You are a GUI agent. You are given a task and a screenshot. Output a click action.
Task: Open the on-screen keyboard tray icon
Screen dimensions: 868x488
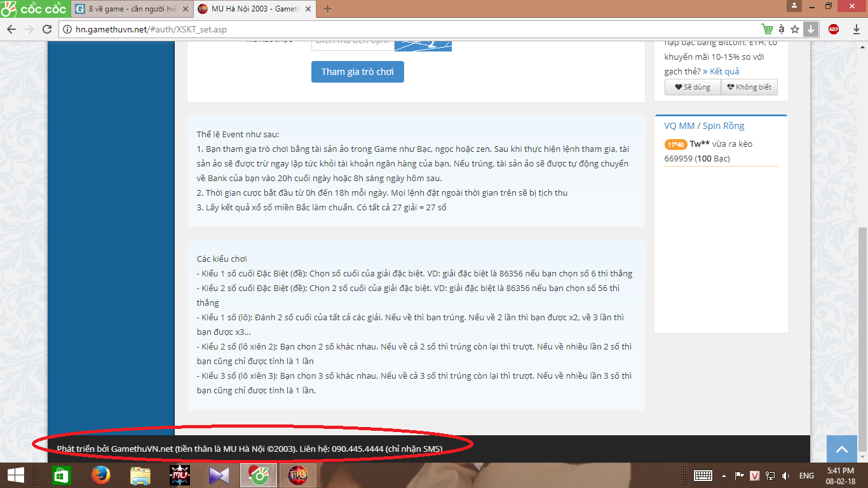point(703,475)
